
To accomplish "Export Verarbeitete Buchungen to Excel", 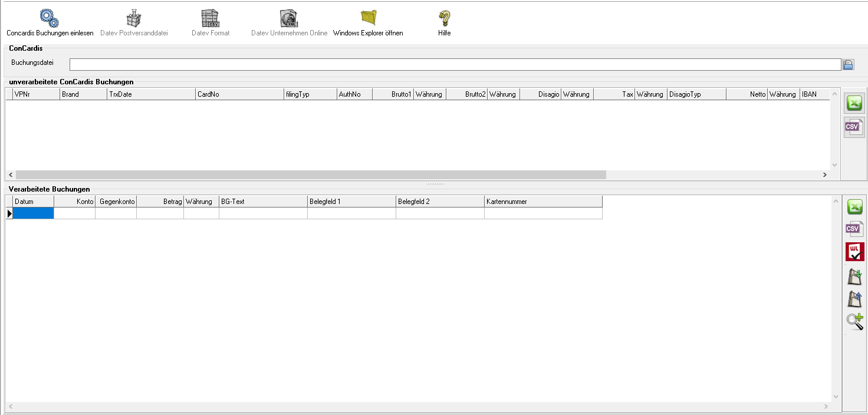I will click(x=854, y=207).
